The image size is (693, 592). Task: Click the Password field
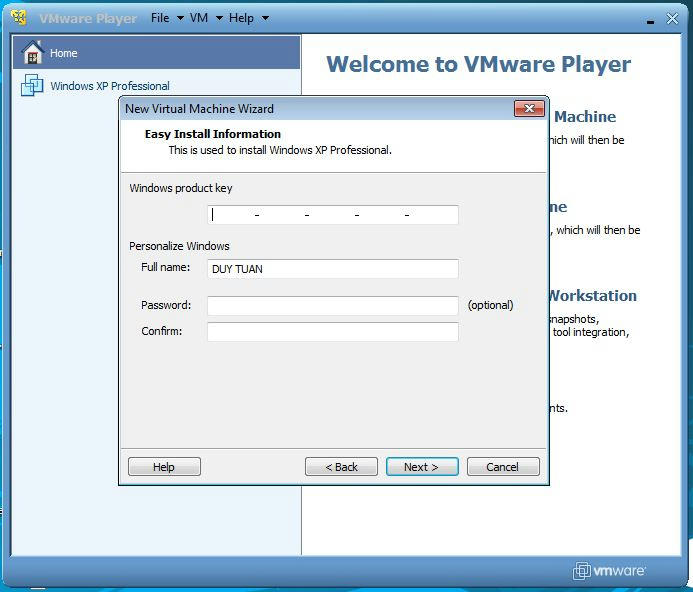pos(333,306)
